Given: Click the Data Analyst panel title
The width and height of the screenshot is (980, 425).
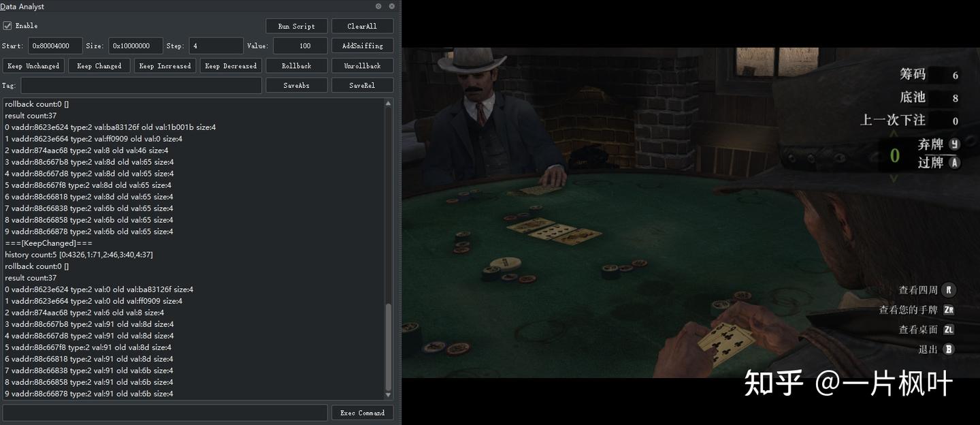Looking at the screenshot, I should click(x=22, y=6).
